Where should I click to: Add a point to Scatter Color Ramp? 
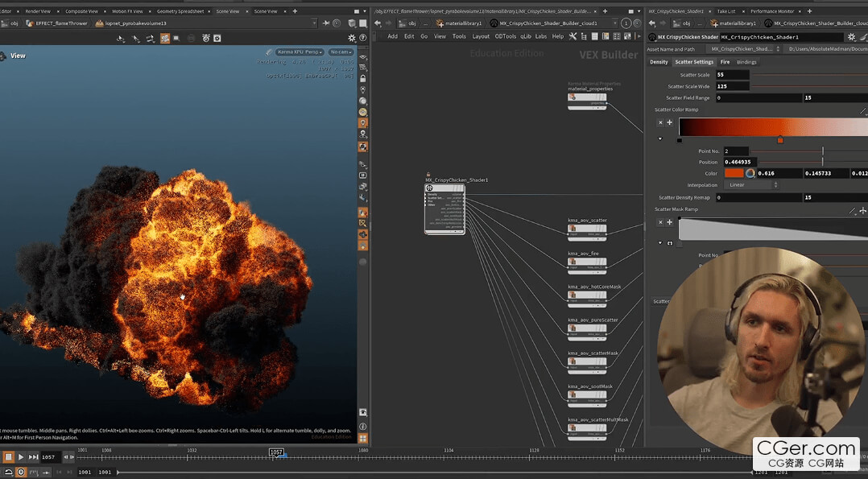pos(669,122)
